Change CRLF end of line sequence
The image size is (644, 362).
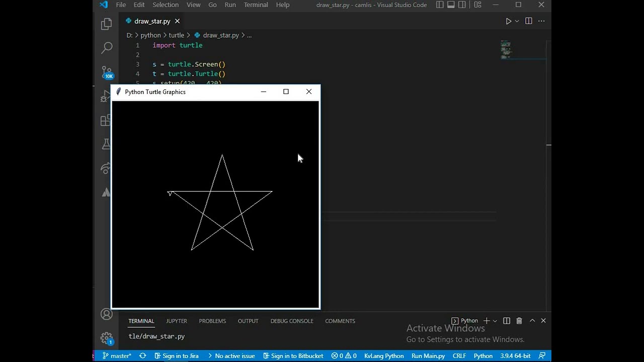click(459, 356)
